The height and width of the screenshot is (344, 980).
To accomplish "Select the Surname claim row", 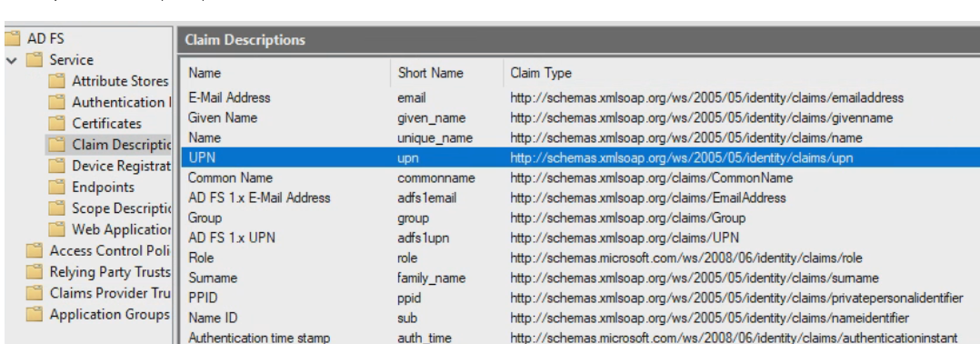I will click(581, 278).
